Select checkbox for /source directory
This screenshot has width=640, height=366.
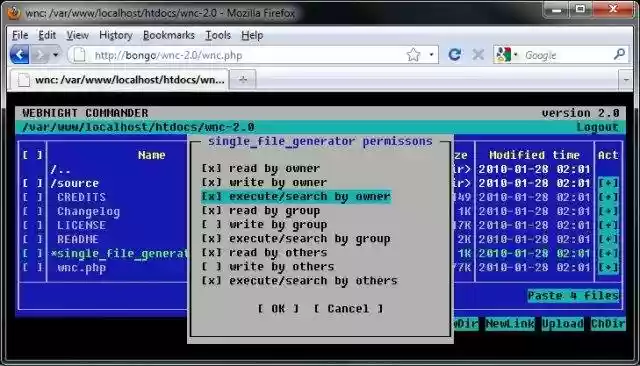coord(33,183)
